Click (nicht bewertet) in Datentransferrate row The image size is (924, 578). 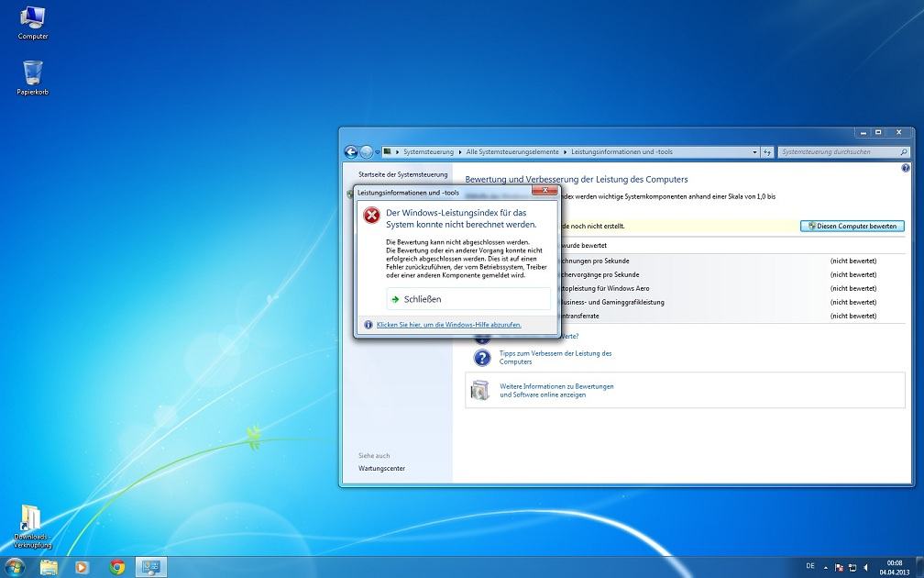click(x=853, y=317)
